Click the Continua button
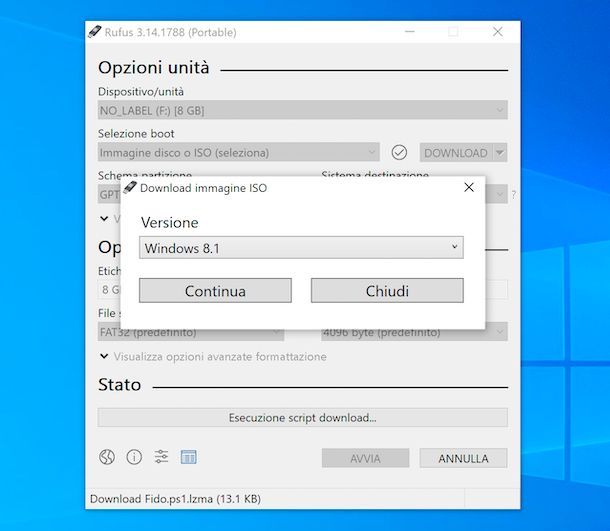Screen dimensions: 610x531 tap(215, 291)
